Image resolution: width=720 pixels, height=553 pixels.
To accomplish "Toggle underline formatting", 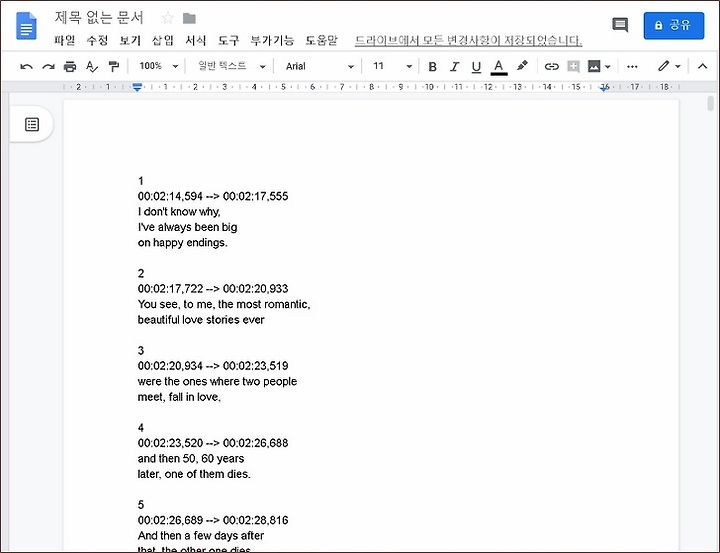I will [x=476, y=67].
